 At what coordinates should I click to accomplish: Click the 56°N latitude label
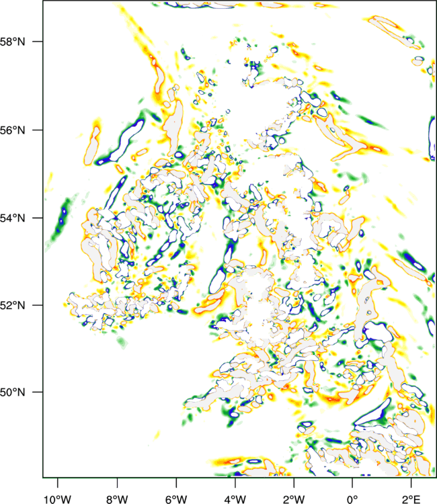(x=13, y=130)
